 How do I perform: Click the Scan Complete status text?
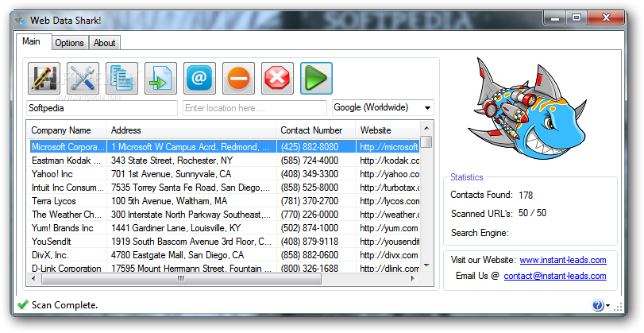[64, 305]
